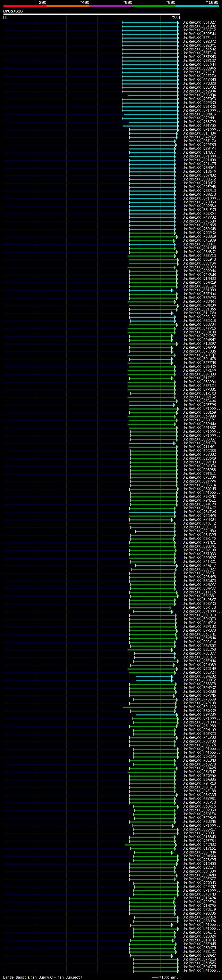Select the query label BP057616
Screen dimensions: 222x980
[13, 11]
